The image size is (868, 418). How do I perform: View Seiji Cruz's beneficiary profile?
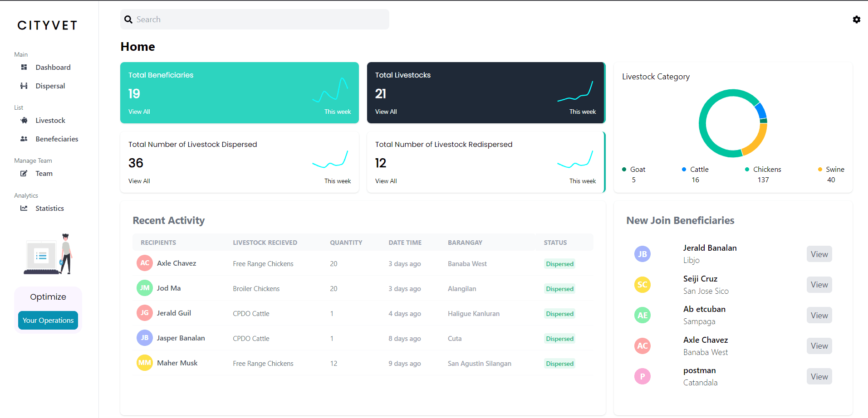[x=819, y=285]
